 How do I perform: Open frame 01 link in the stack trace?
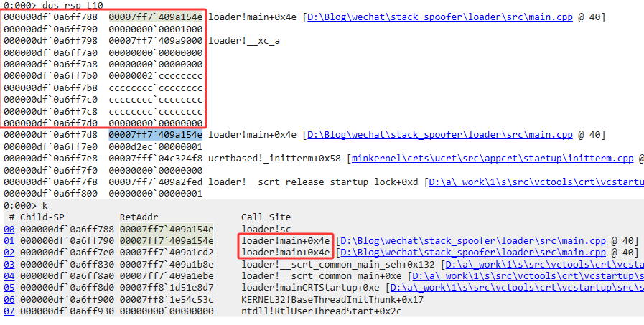pyautogui.click(x=9, y=240)
